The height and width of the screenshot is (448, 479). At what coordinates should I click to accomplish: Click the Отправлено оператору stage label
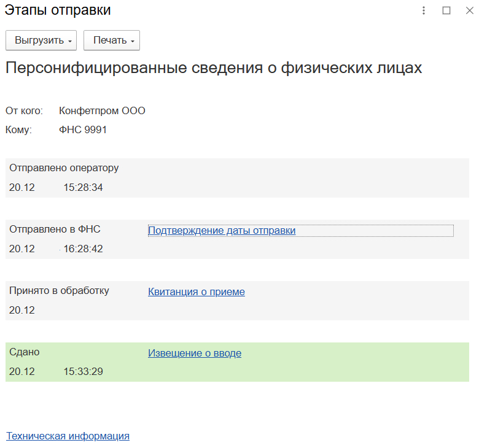click(64, 168)
